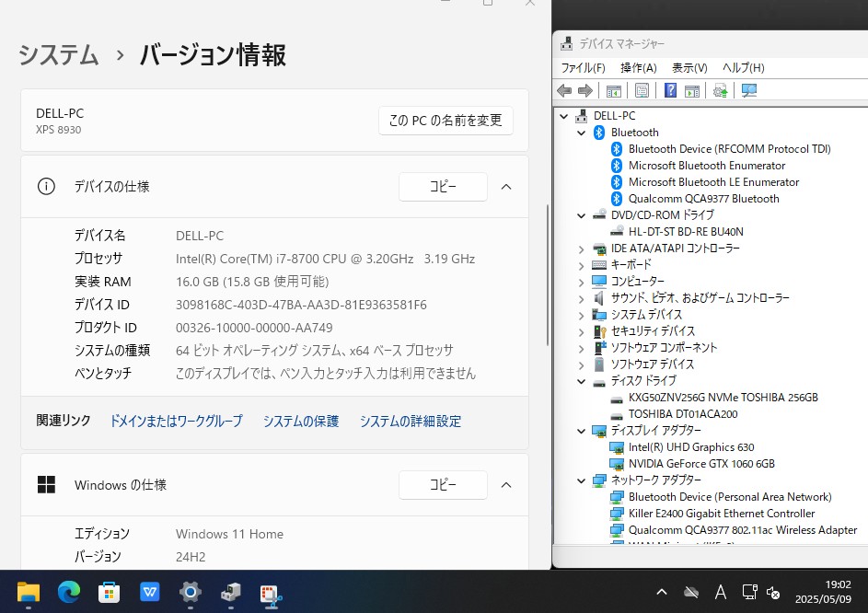The width and height of the screenshot is (868, 613).
Task: Select Qualcomm QCA9377 802.11ac Wireless Adapter
Action: [x=742, y=530]
